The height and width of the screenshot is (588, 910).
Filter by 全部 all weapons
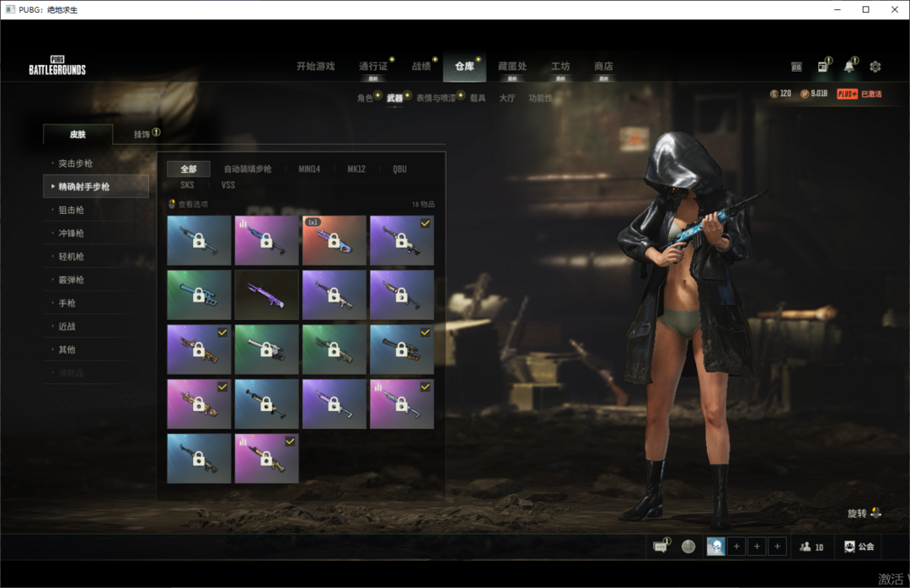[x=189, y=169]
